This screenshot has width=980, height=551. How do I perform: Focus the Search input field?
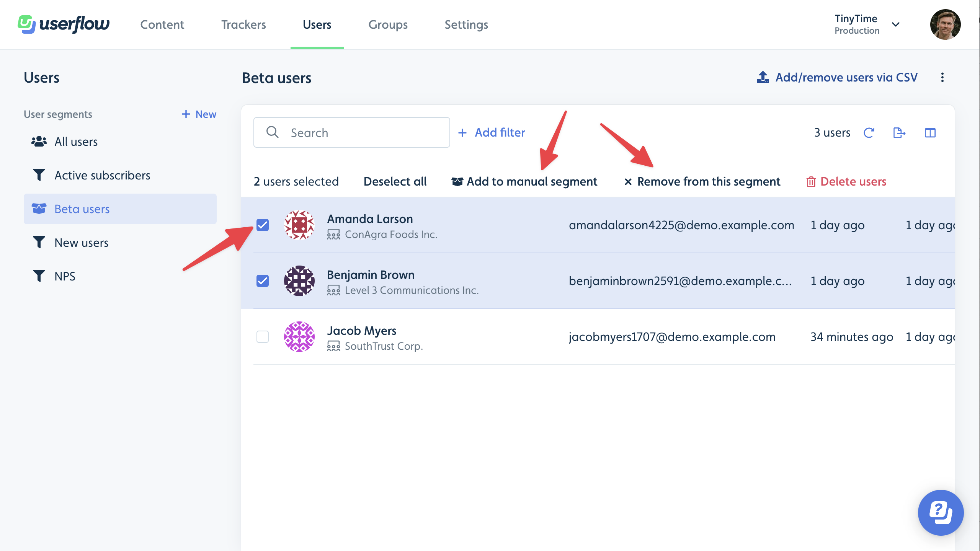tap(351, 132)
